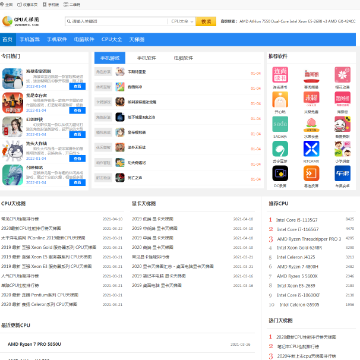The height and width of the screenshot is (360, 360).
Task: Click the bookmark icon next to 收藏本页
Action: (x=19, y=5)
